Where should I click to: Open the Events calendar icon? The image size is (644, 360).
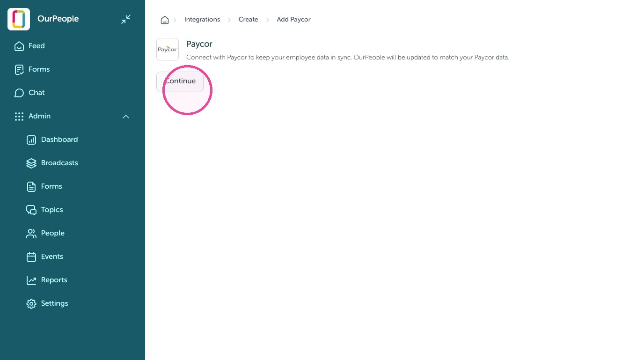[31, 257]
